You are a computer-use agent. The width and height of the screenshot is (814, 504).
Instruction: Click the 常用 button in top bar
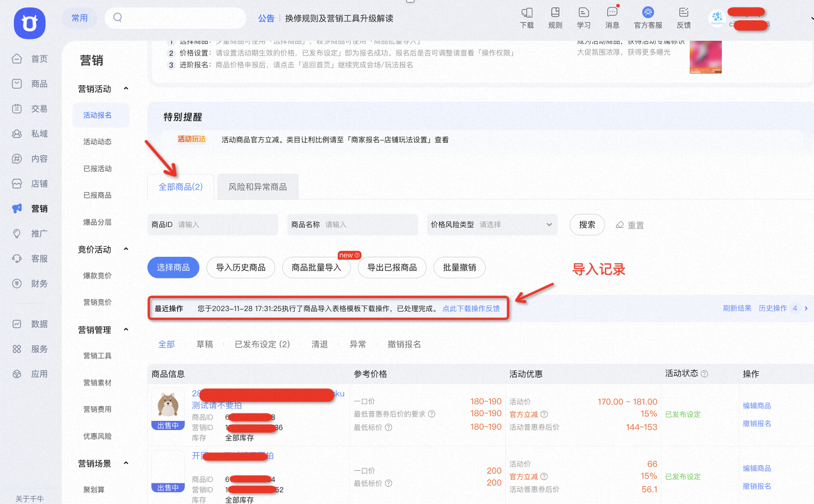click(x=80, y=18)
